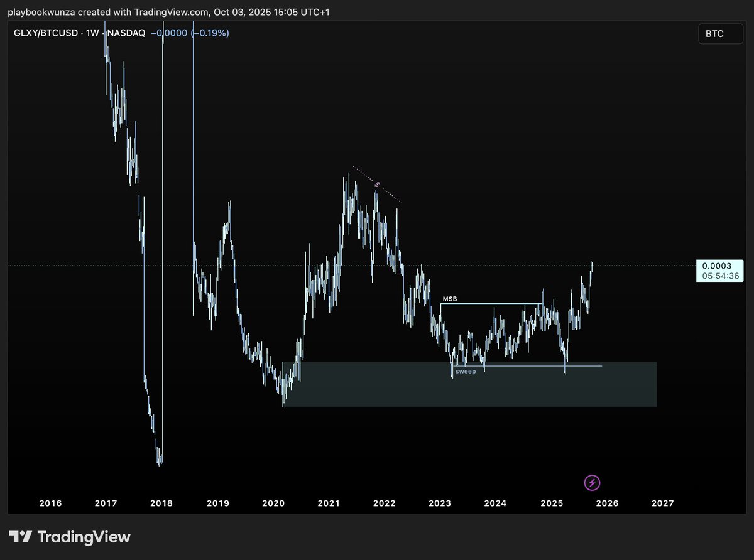
Task: Click the 2025 label on time axis
Action: click(x=552, y=503)
